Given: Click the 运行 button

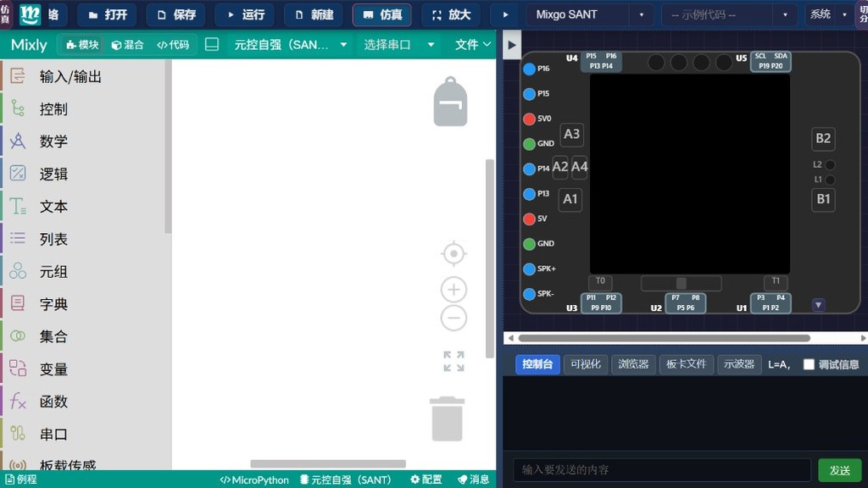Looking at the screenshot, I should pos(245,15).
